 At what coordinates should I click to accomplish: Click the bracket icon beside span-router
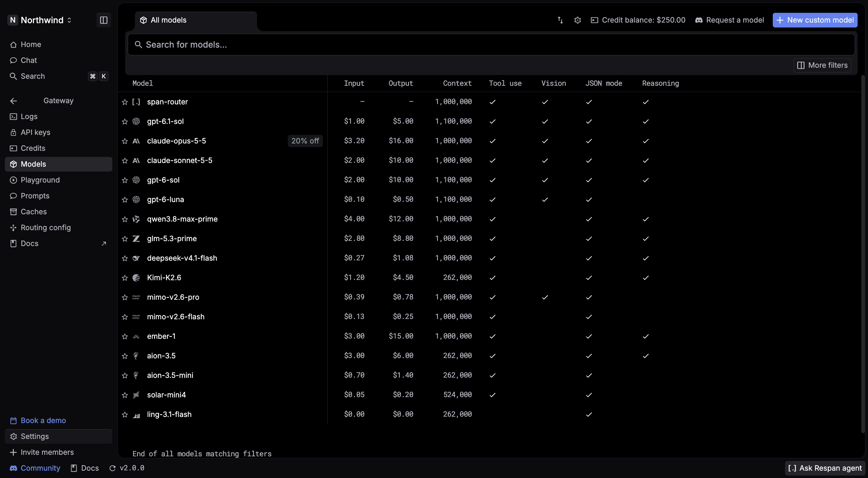[x=136, y=101]
